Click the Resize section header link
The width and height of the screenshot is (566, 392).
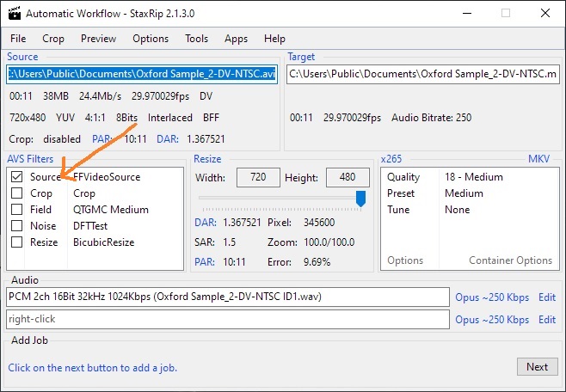pos(207,159)
